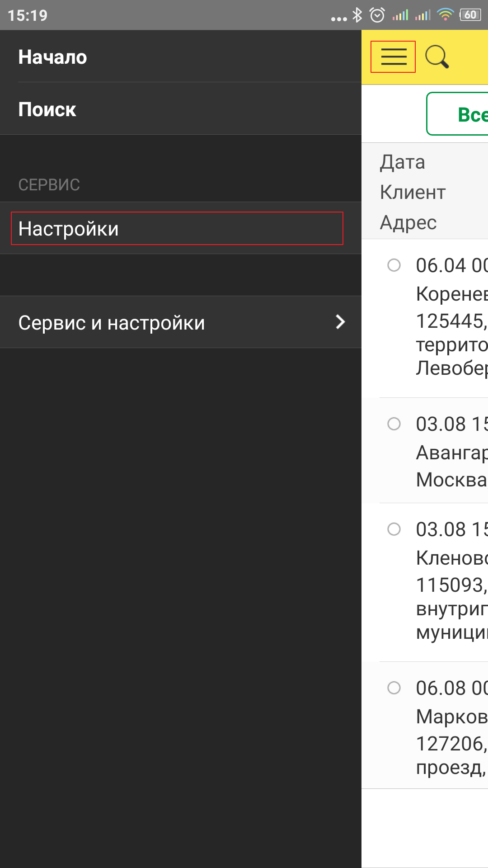The image size is (488, 868).
Task: Open the magnifier search icon
Action: coord(437,57)
